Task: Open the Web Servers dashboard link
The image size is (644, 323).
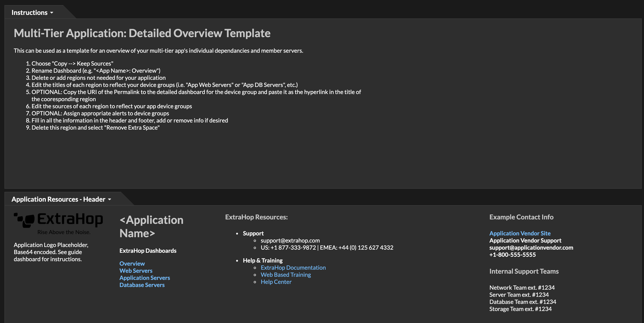Action: coord(136,271)
